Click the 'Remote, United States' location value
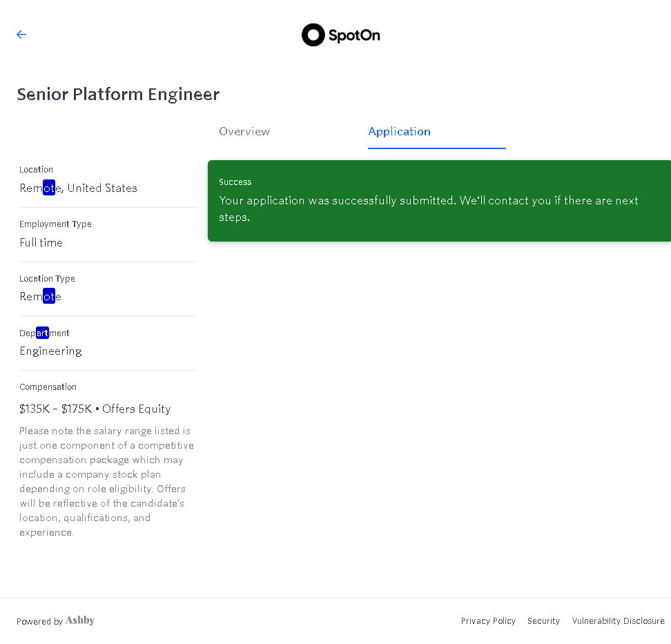The height and width of the screenshot is (644, 671). click(x=78, y=188)
